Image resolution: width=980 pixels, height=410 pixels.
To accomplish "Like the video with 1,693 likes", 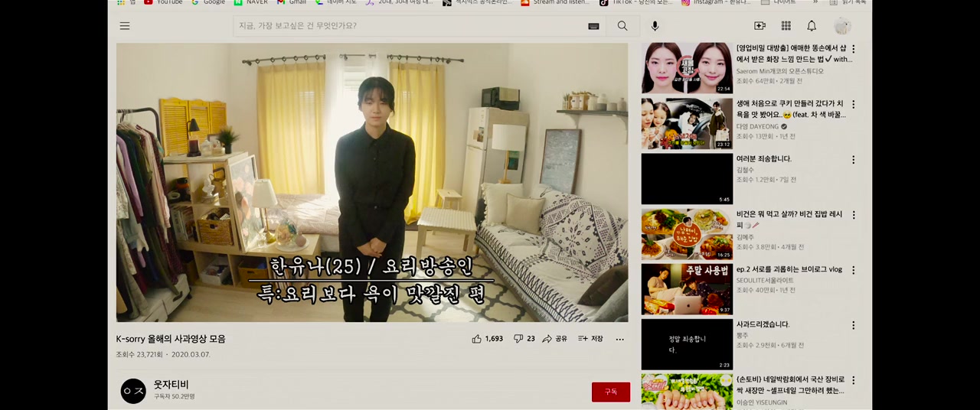I will pos(487,339).
